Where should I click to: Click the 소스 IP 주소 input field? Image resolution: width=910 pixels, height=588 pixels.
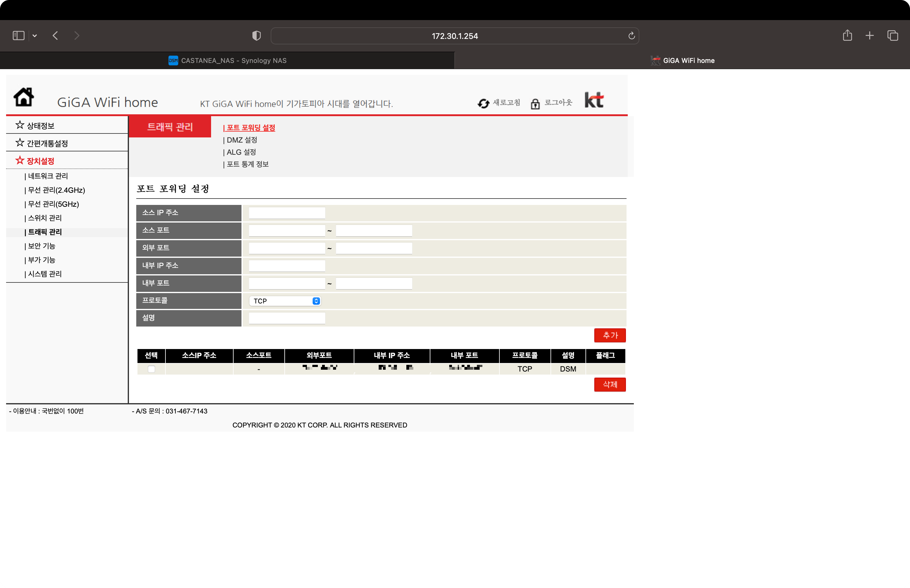coord(287,213)
